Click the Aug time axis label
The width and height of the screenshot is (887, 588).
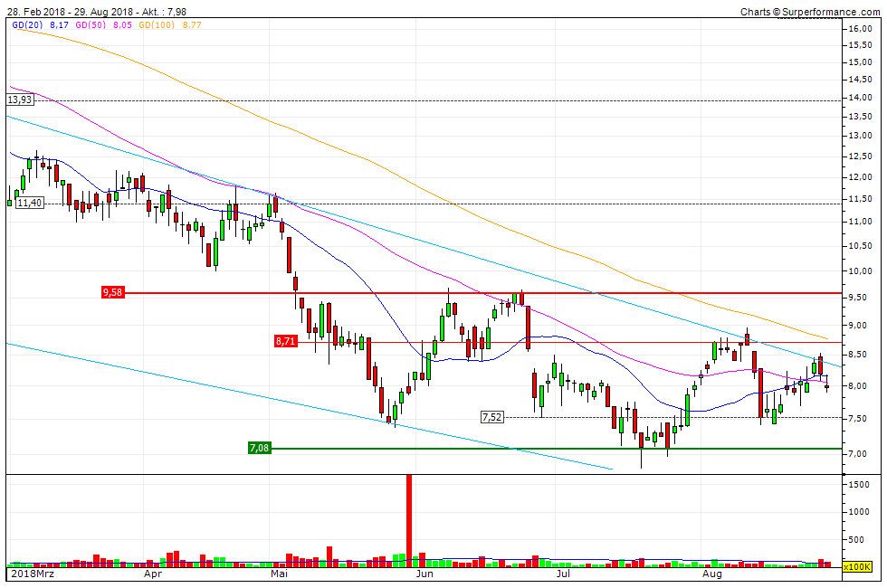[711, 574]
